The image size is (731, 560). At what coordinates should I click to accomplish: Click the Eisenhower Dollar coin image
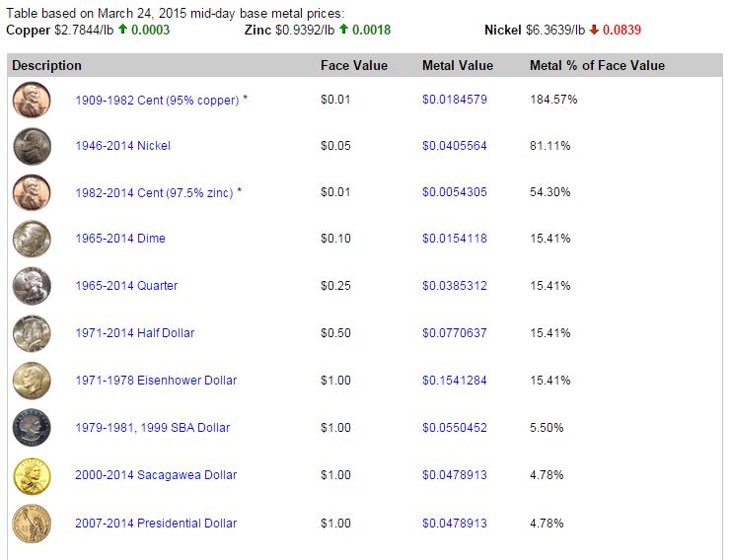pyautogui.click(x=32, y=381)
